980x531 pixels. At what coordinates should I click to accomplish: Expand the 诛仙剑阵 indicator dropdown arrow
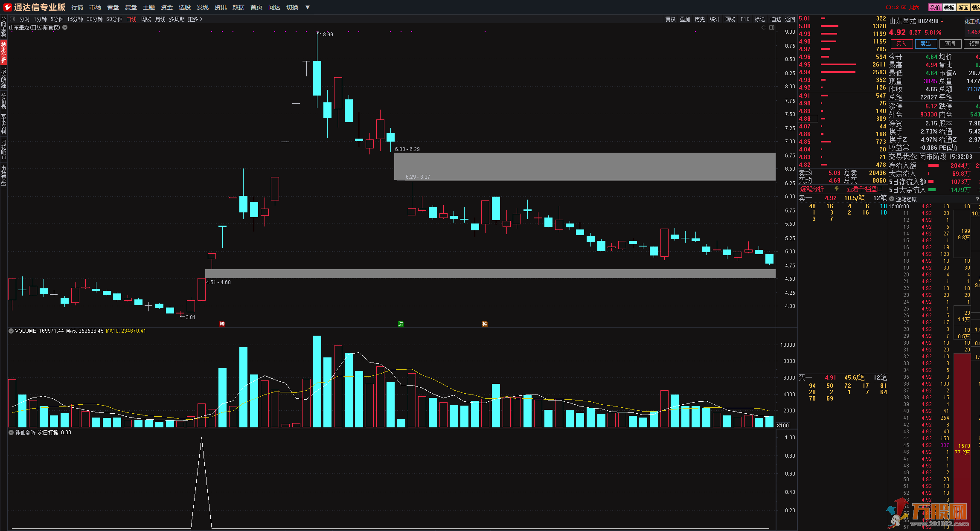11,432
